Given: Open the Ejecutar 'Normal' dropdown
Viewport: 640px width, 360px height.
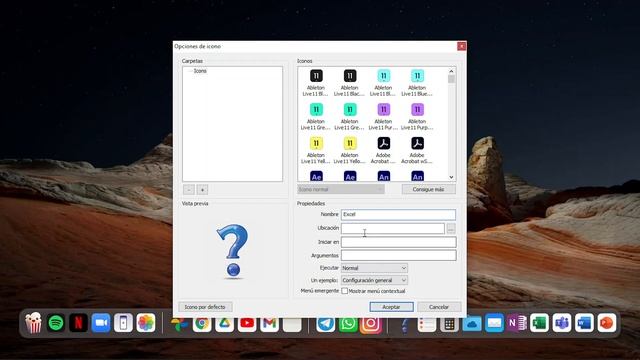Looking at the screenshot, I should (374, 268).
